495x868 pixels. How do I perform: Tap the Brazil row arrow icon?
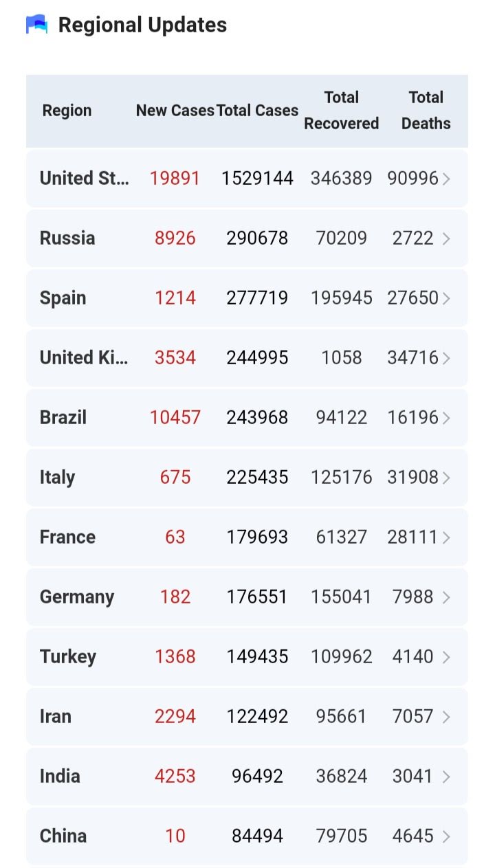[x=446, y=418]
